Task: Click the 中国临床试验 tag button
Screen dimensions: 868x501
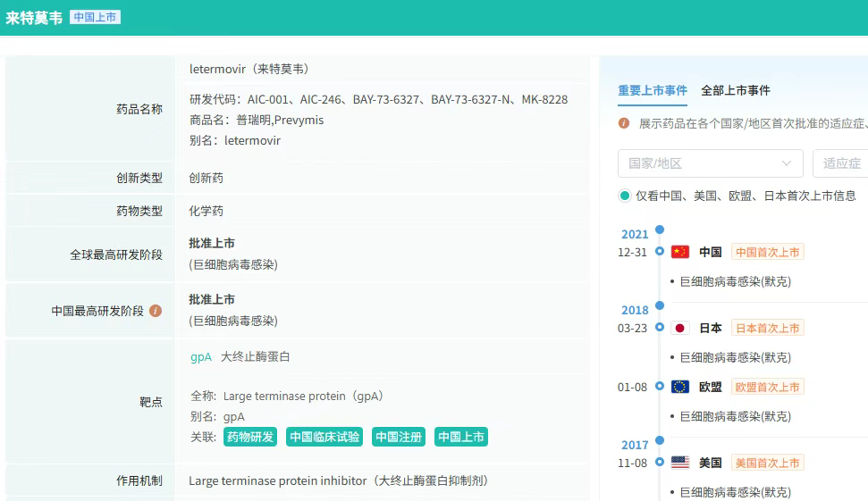Action: pyautogui.click(x=324, y=437)
